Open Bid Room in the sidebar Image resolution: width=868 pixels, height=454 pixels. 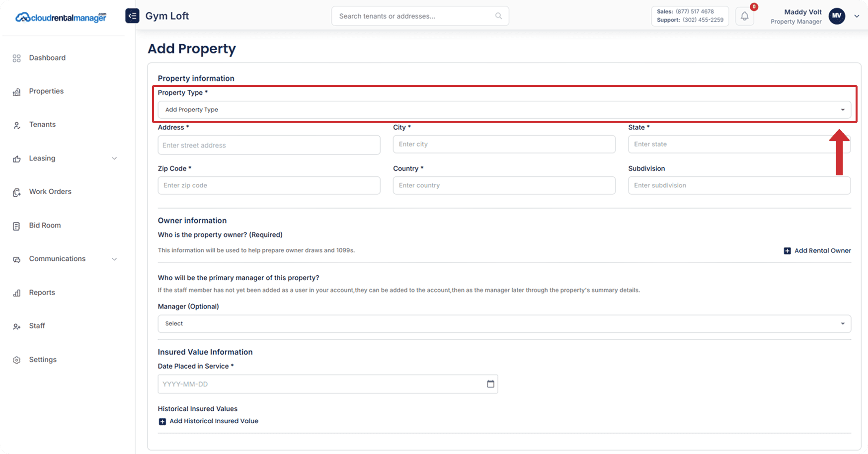pyautogui.click(x=45, y=225)
